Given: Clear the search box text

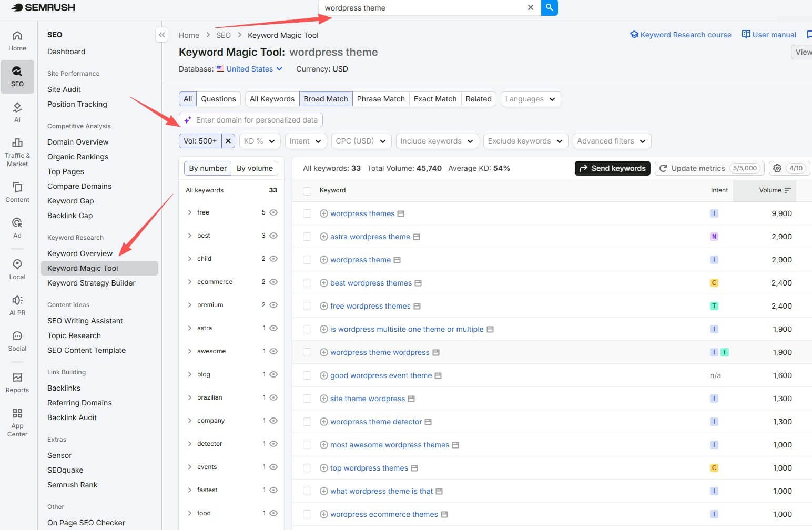Looking at the screenshot, I should click(531, 7).
